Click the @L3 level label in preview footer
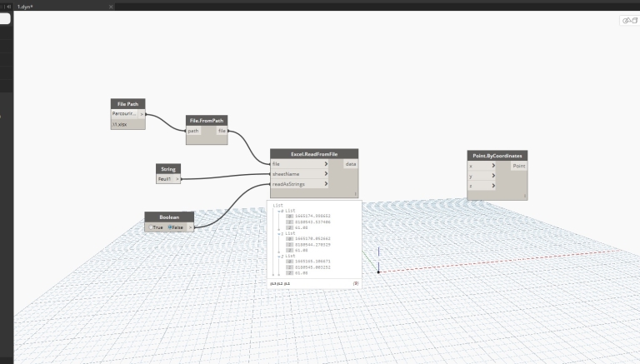 273,283
